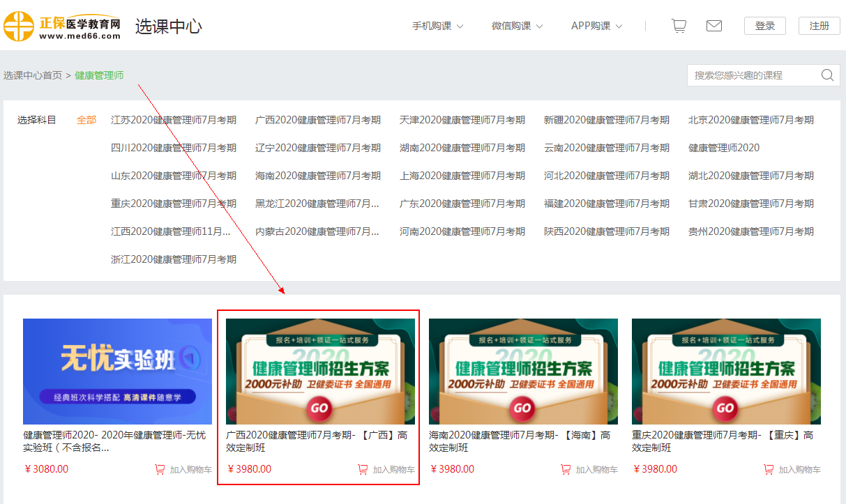Screen dimensions: 846x504
Task: Click the search magnifier icon
Action: pos(827,75)
